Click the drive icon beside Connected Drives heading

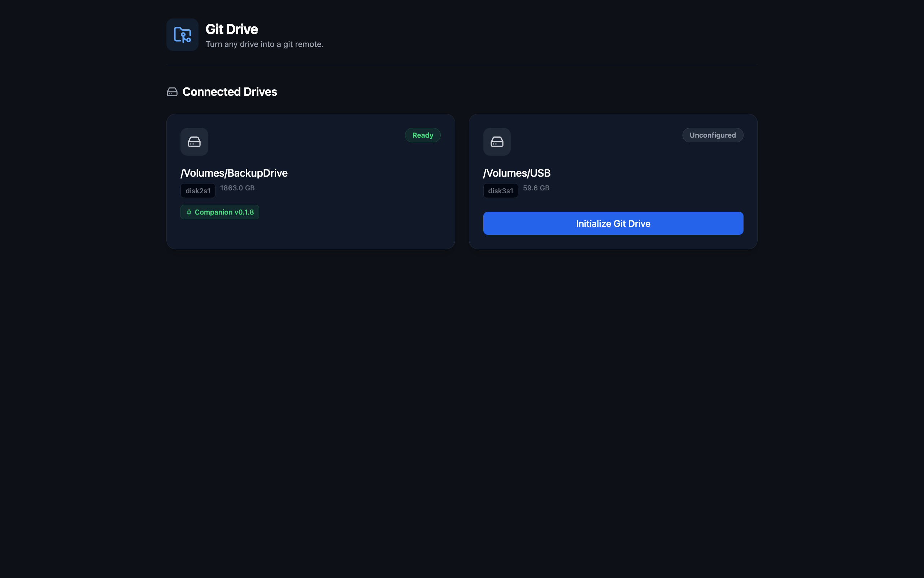pyautogui.click(x=172, y=92)
